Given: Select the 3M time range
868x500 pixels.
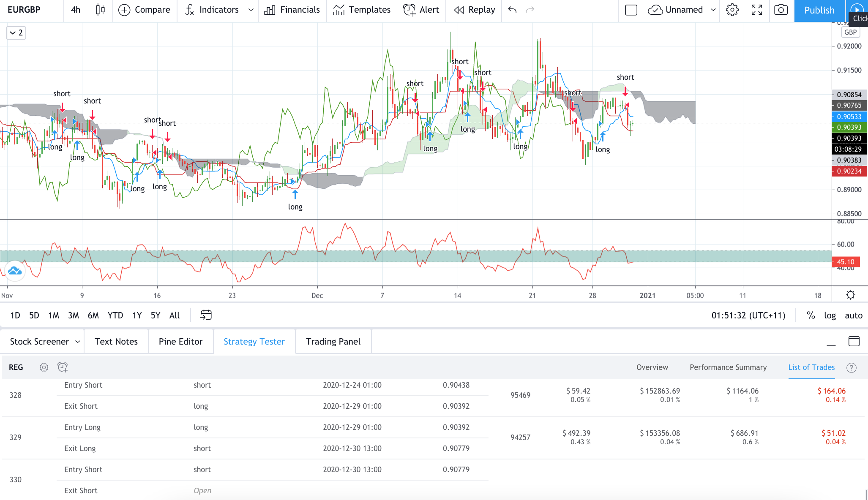Looking at the screenshot, I should coord(74,315).
